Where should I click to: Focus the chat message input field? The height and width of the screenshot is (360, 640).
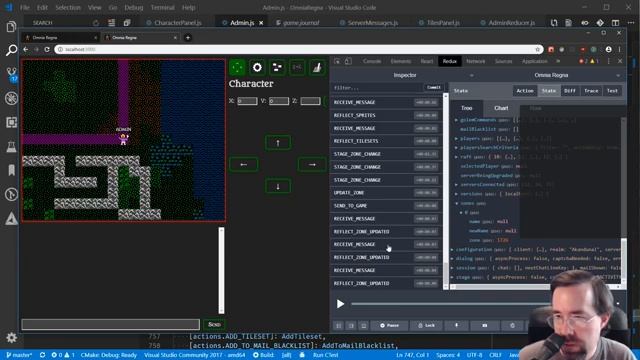[x=111, y=324]
